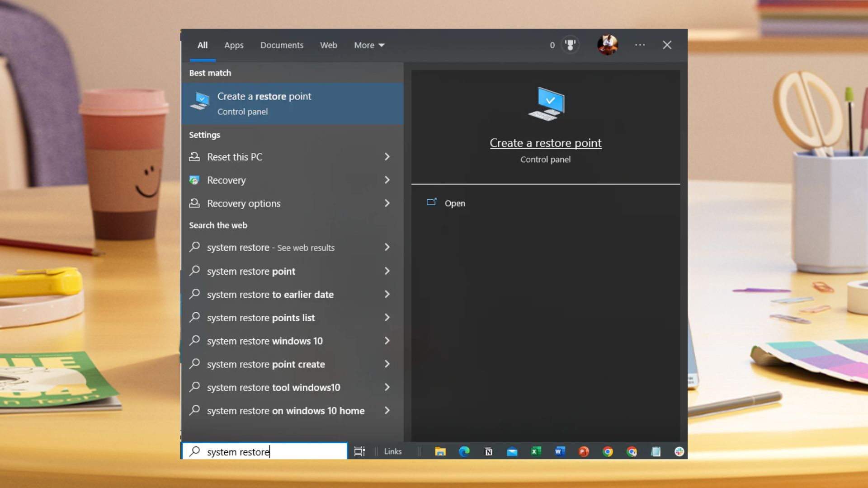This screenshot has width=868, height=488.
Task: Launch Word from the taskbar
Action: 560,451
